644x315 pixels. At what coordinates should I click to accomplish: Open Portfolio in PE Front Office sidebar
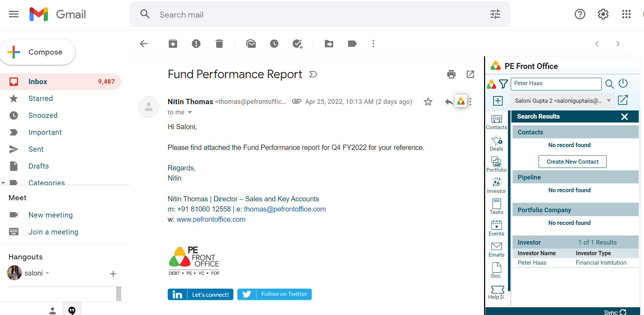pos(496,164)
